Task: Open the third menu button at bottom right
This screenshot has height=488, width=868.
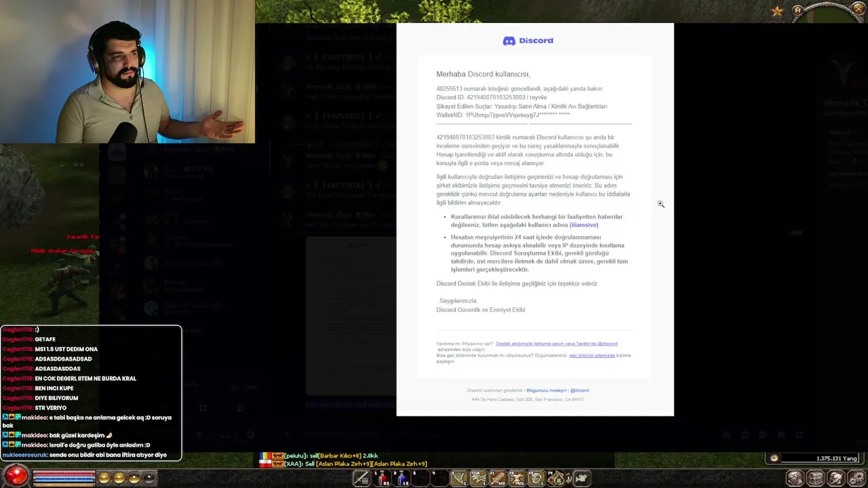Action: [835, 478]
